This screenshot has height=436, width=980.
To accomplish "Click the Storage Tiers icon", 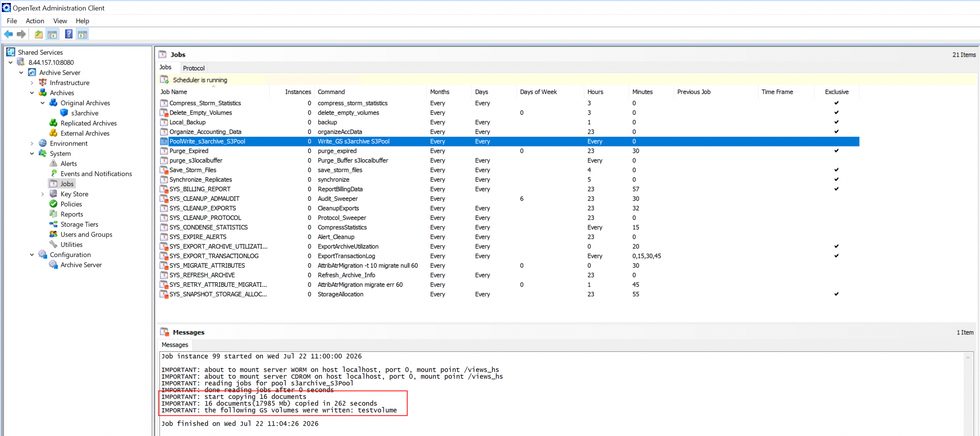I will pyautogui.click(x=54, y=224).
